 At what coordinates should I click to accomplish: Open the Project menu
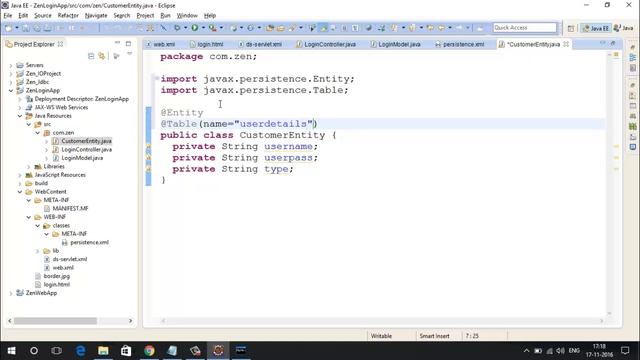point(145,16)
